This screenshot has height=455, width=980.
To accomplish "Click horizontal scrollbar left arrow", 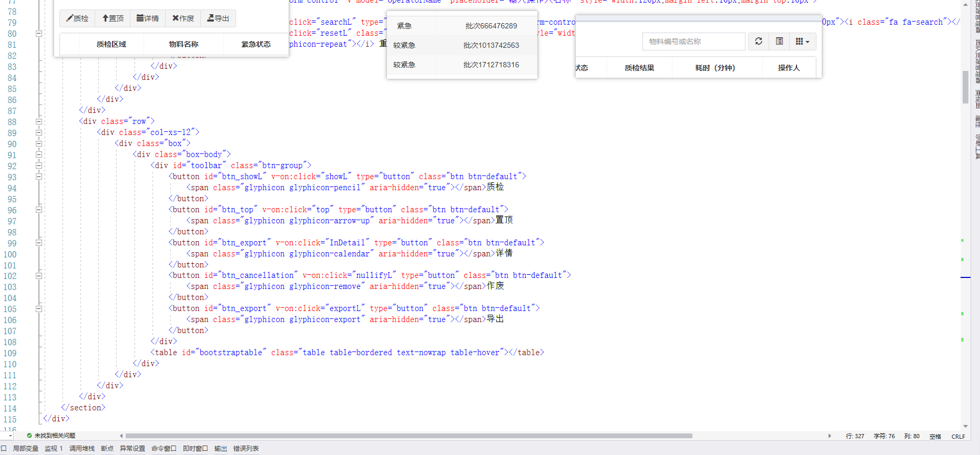I will point(121,436).
